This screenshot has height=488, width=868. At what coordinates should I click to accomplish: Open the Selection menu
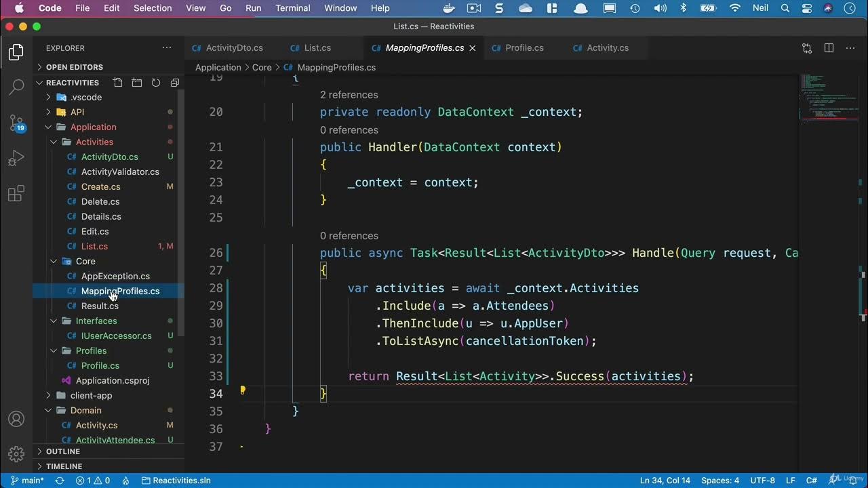point(153,8)
